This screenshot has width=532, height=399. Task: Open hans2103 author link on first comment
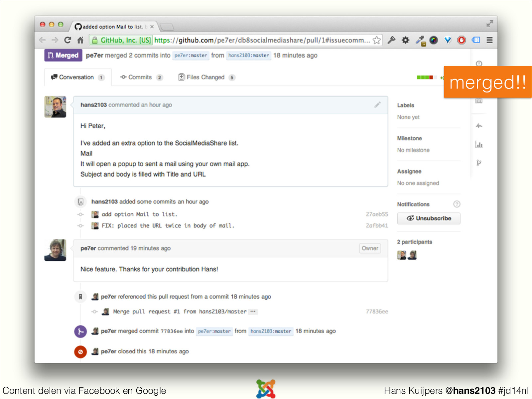pyautogui.click(x=93, y=105)
